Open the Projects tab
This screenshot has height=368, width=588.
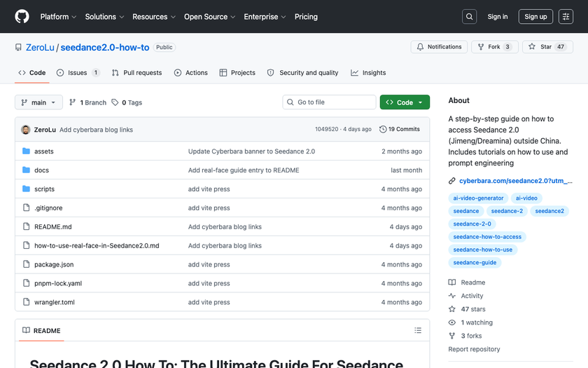point(237,73)
